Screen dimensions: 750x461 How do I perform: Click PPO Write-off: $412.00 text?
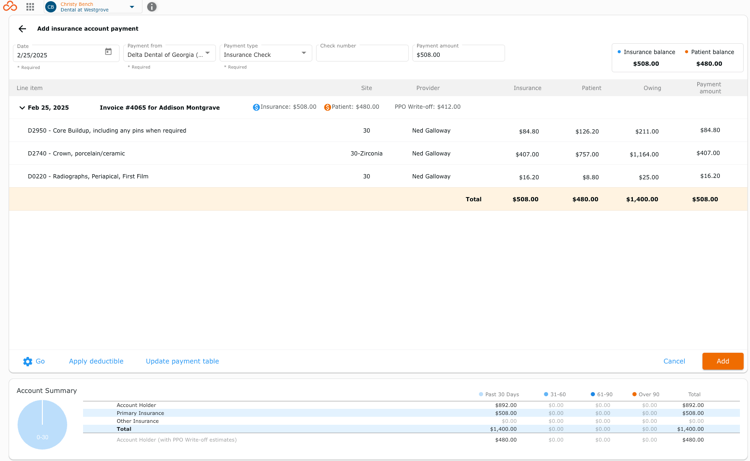click(428, 107)
